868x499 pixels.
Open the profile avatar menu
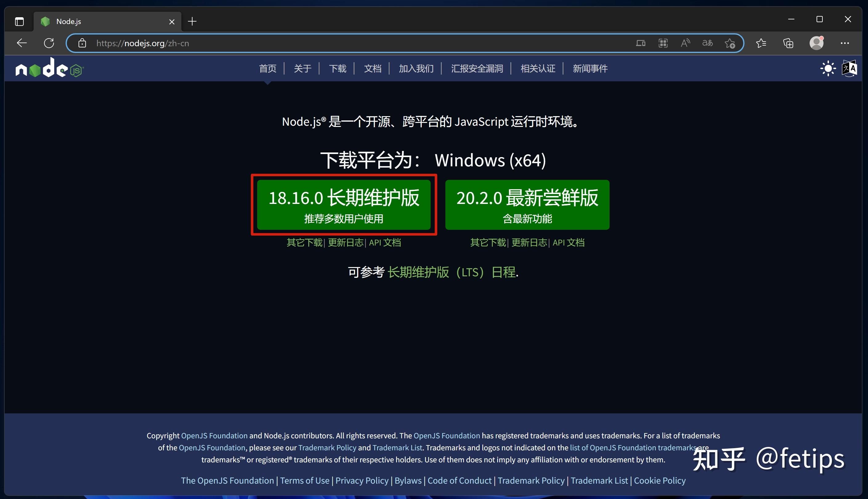click(816, 43)
